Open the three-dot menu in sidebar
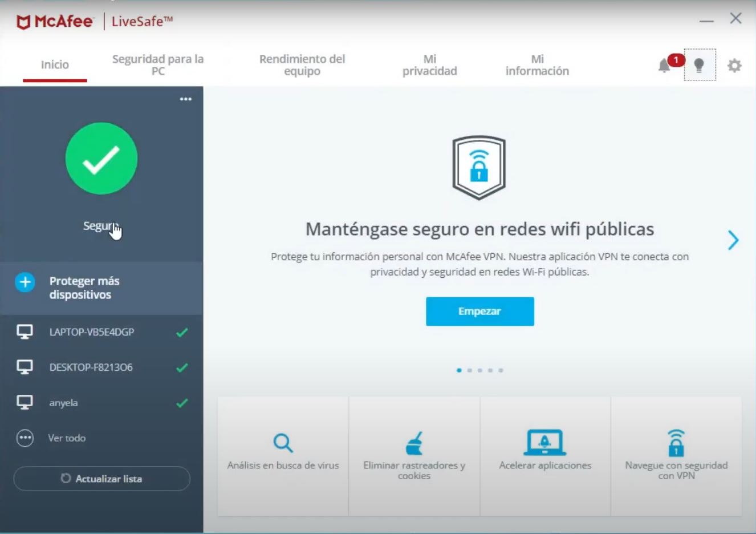 point(186,99)
